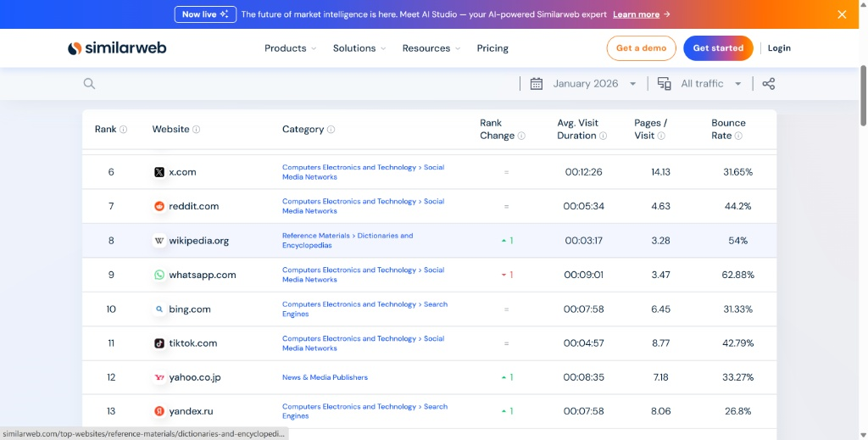This screenshot has height=440, width=868.
Task: Open the wikipedia.org website link
Action: point(198,241)
